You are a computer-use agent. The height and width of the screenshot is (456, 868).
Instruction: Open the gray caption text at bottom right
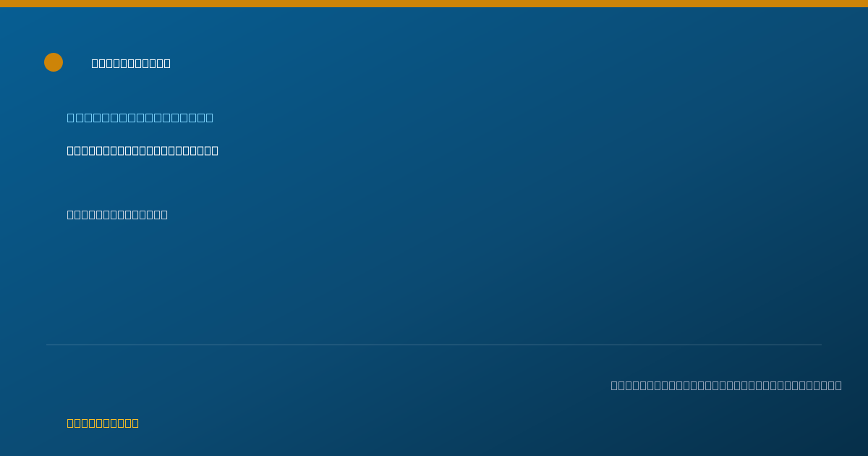[726, 385]
